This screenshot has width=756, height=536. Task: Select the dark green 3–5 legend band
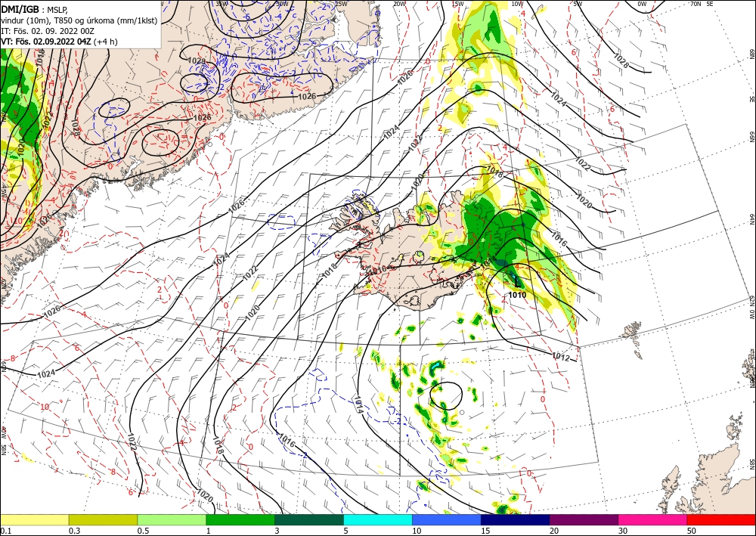(309, 519)
